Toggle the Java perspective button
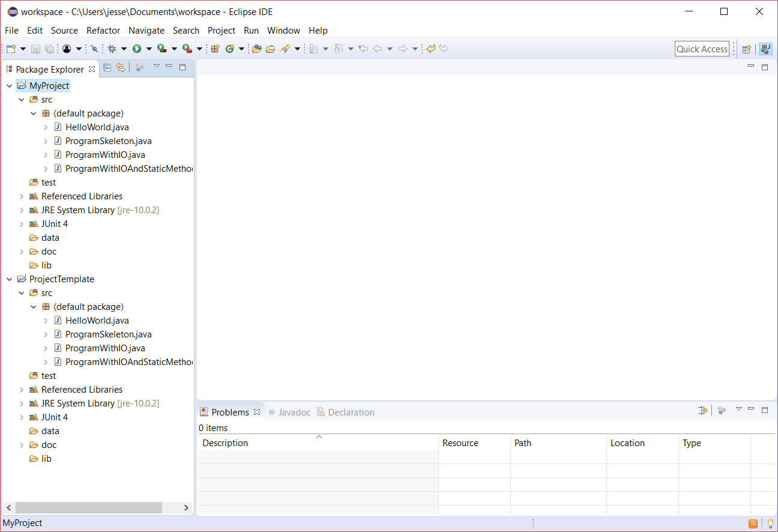 tap(765, 49)
